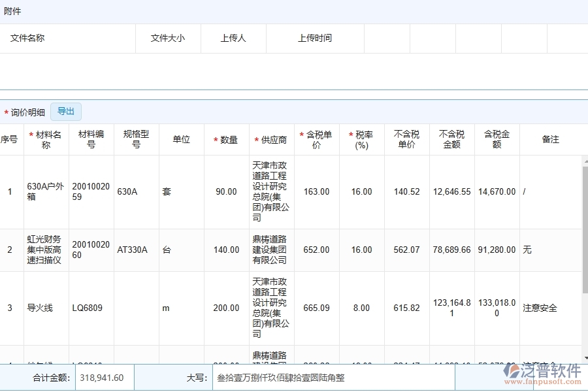Focus the 大写 amount-in-words field
The height and width of the screenshot is (392, 588).
tap(333, 378)
